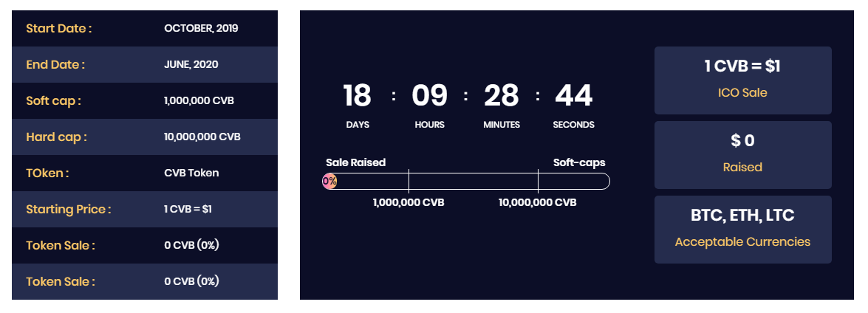The height and width of the screenshot is (313, 868).
Task: Click the 09 hours countdown value
Action: point(430,96)
